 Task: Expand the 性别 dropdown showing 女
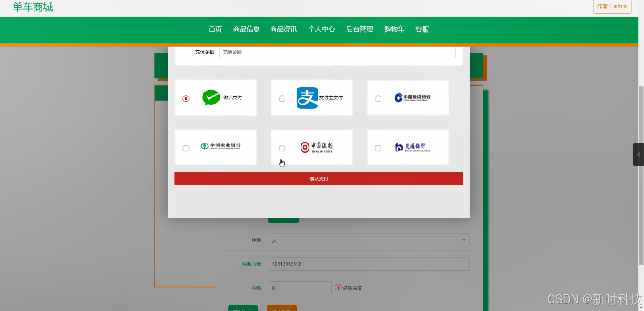pos(369,240)
